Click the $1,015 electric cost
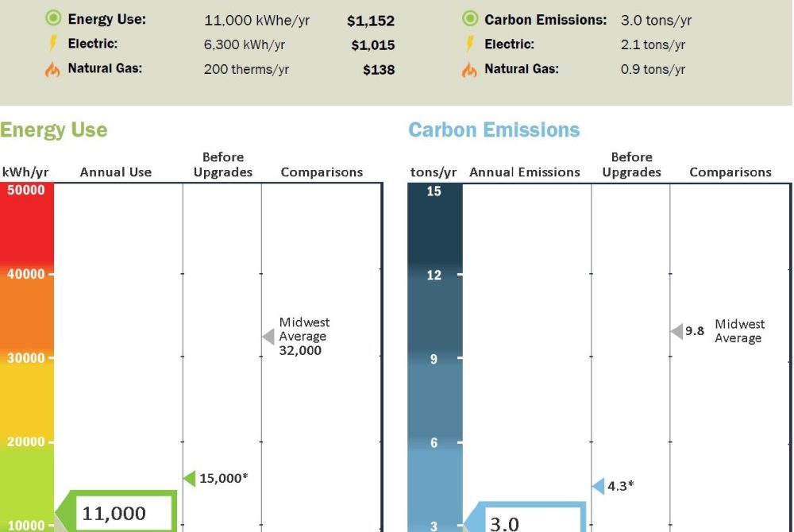The height and width of the screenshot is (532, 794). pyautogui.click(x=373, y=45)
